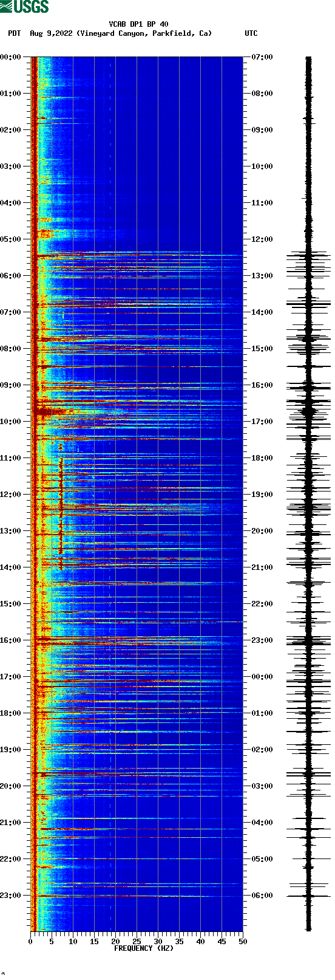
Task: Click the 10:00 label on the PDT axis
Action: pyautogui.click(x=11, y=422)
